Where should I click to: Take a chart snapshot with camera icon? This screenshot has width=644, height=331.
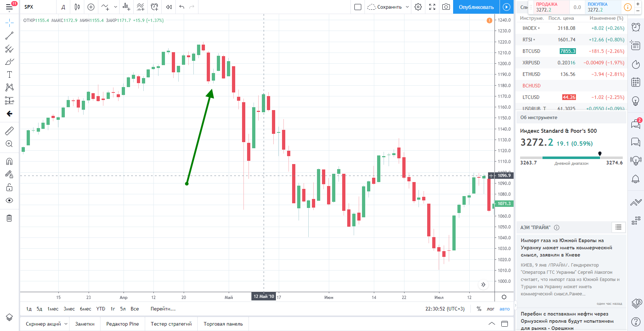[x=446, y=7]
